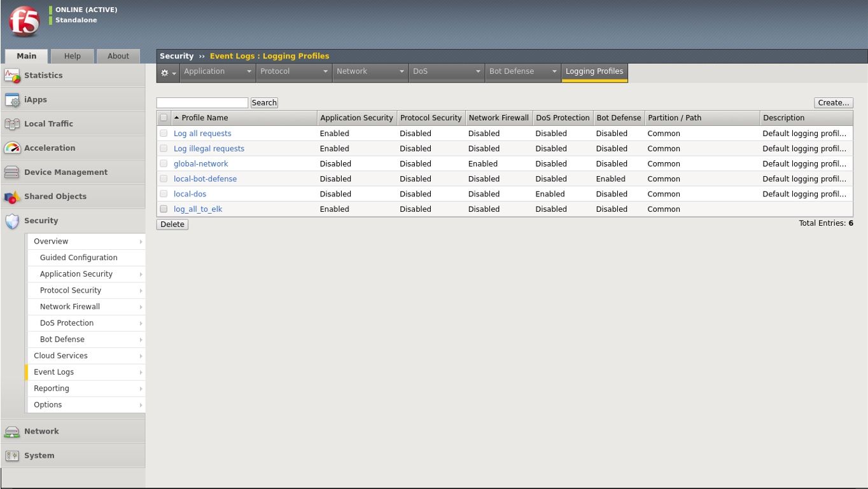Viewport: 868px width, 489px height.
Task: Open the gear settings dropdown in menu bar
Action: point(168,72)
